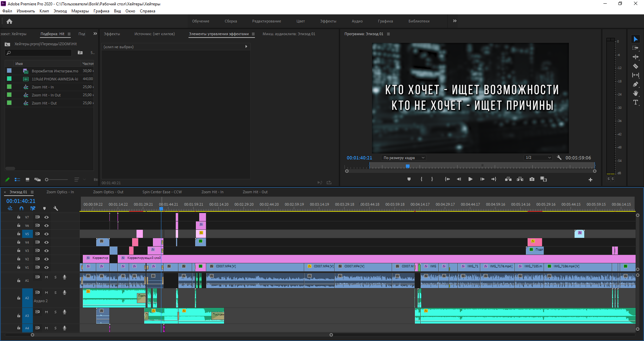Image resolution: width=644 pixels, height=341 pixels.
Task: Click the Export Frame camera icon
Action: click(532, 179)
